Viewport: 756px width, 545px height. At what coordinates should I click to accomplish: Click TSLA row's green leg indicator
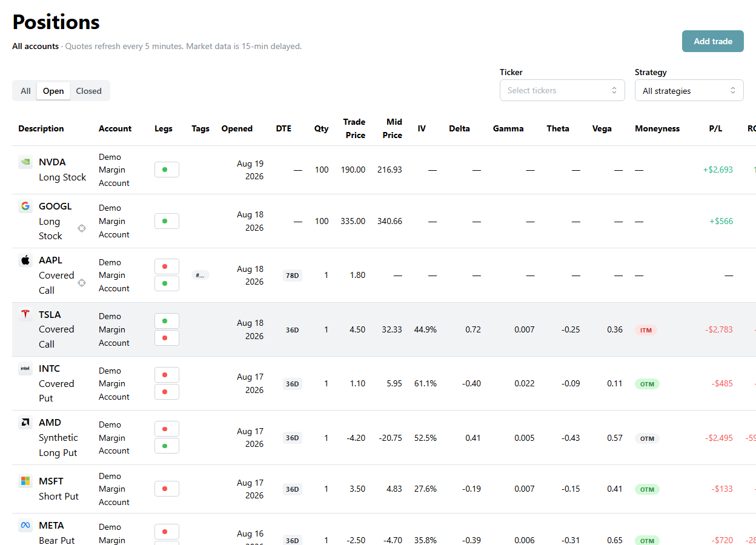[x=167, y=321]
